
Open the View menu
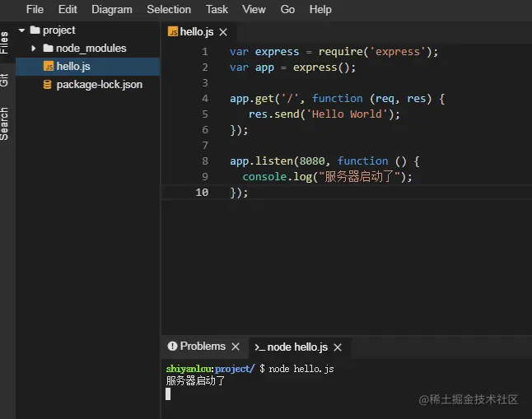coord(254,10)
